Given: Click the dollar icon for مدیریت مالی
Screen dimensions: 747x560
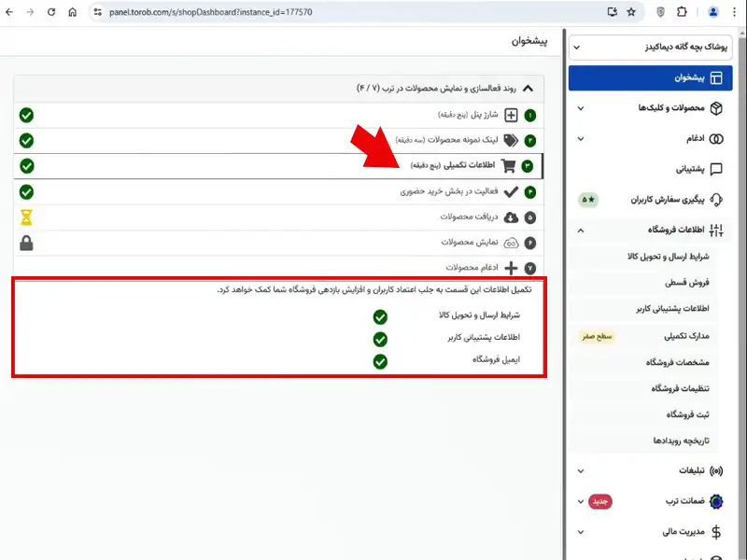Looking at the screenshot, I should tap(716, 532).
